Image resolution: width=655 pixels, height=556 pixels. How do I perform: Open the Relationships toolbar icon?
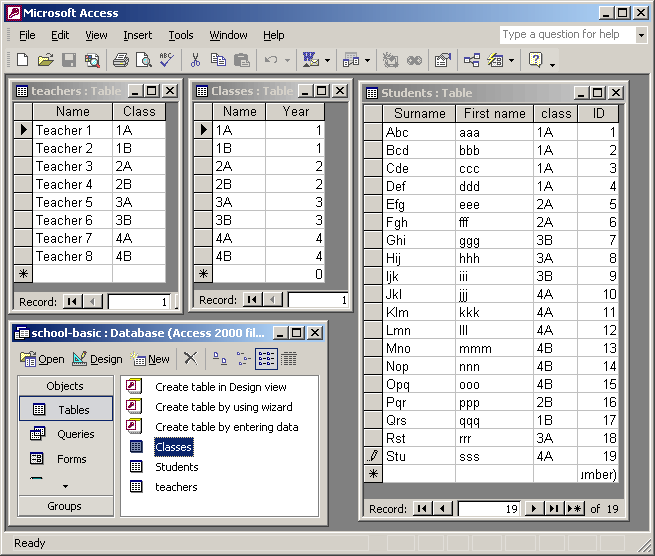coord(472,60)
